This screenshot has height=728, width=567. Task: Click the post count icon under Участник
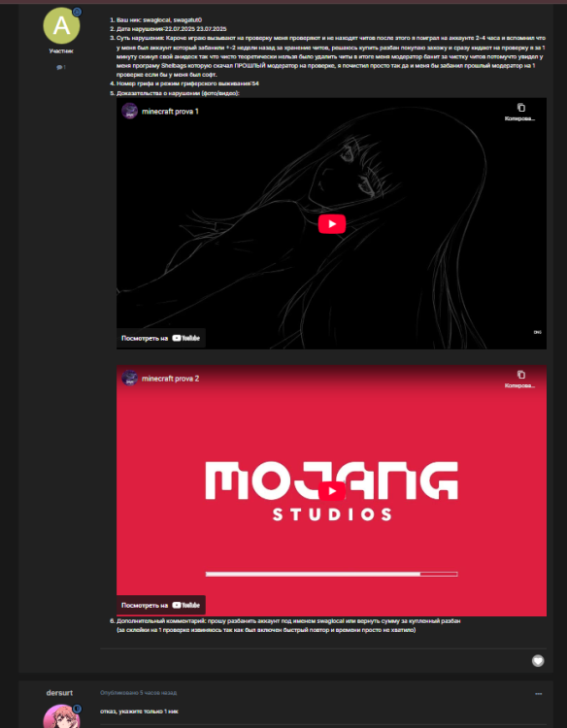pyautogui.click(x=61, y=67)
